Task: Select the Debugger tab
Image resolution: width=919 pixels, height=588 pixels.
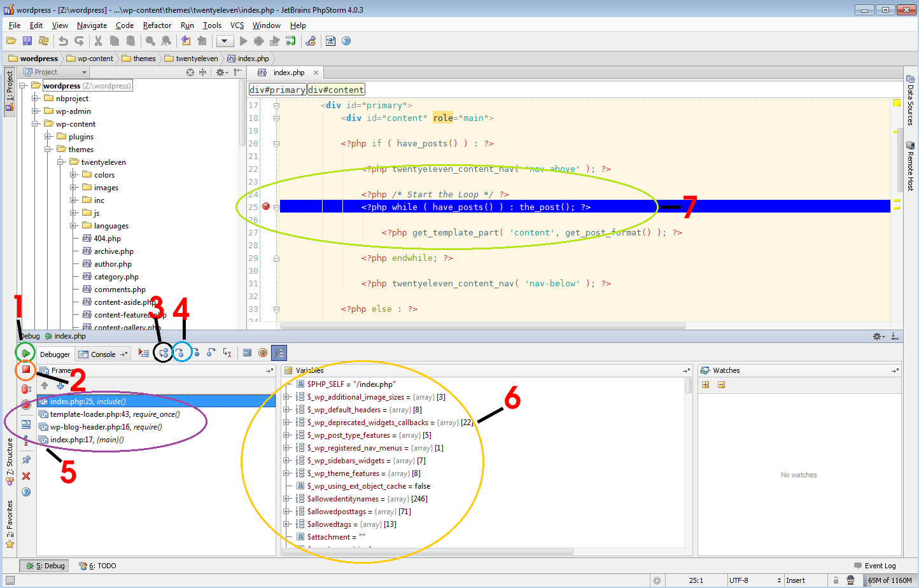Action: click(55, 354)
